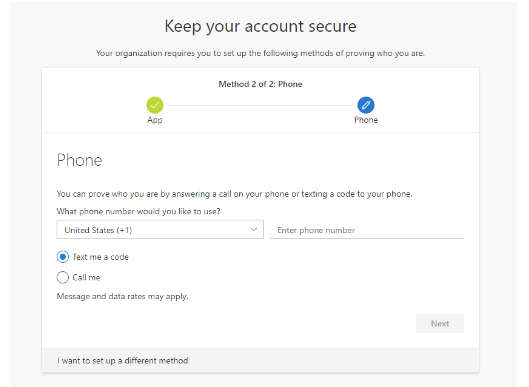Click the Keep your account secure title
The height and width of the screenshot is (387, 529).
[260, 26]
